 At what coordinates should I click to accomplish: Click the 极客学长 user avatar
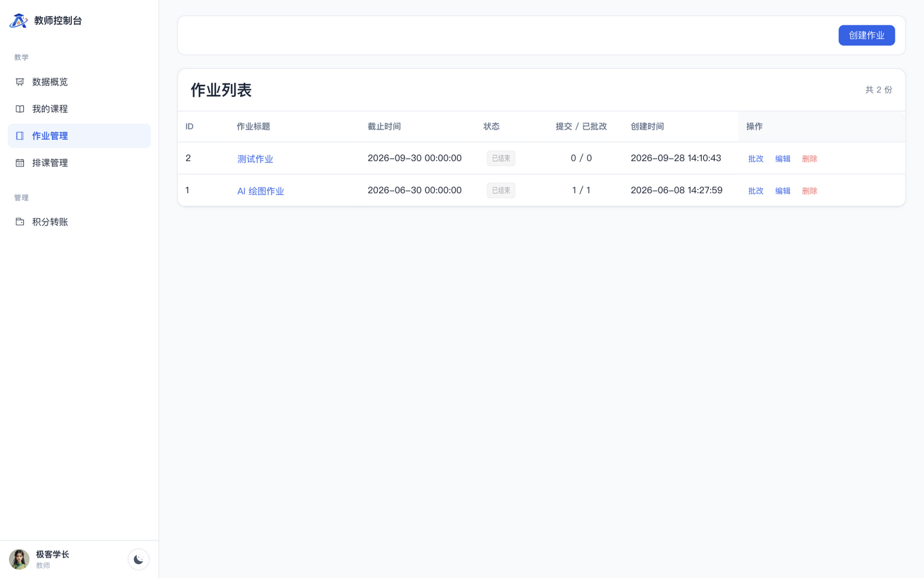coord(19,559)
